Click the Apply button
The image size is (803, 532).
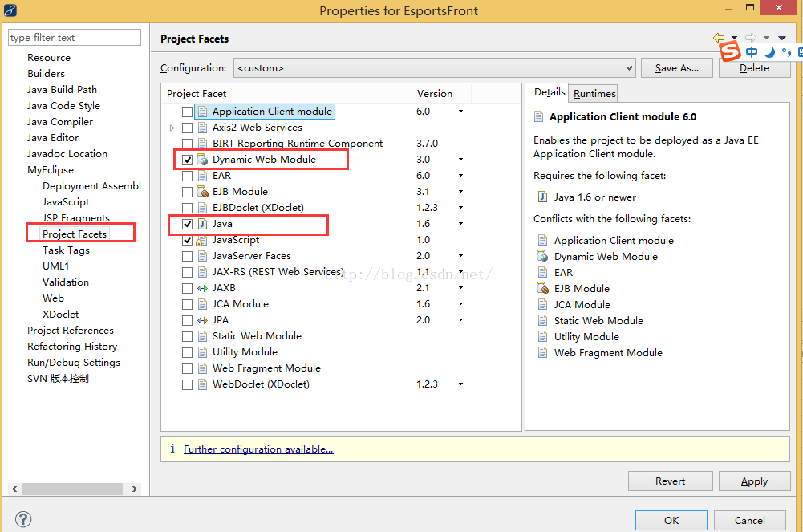[754, 481]
